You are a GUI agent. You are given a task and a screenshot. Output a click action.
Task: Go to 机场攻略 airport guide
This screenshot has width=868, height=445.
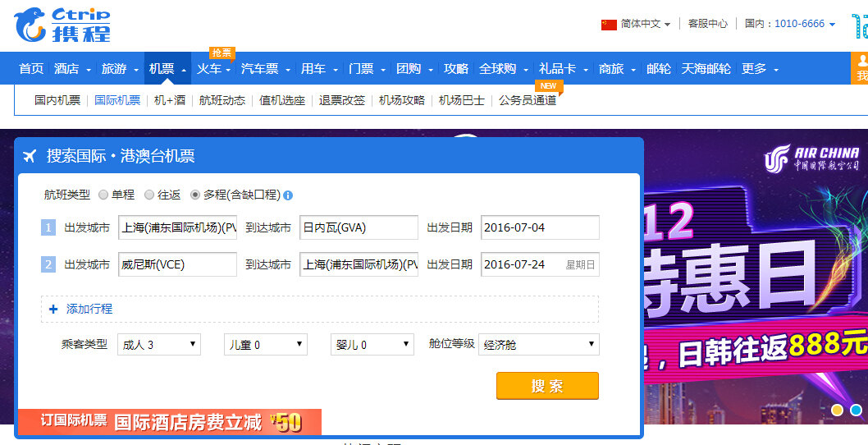[402, 100]
